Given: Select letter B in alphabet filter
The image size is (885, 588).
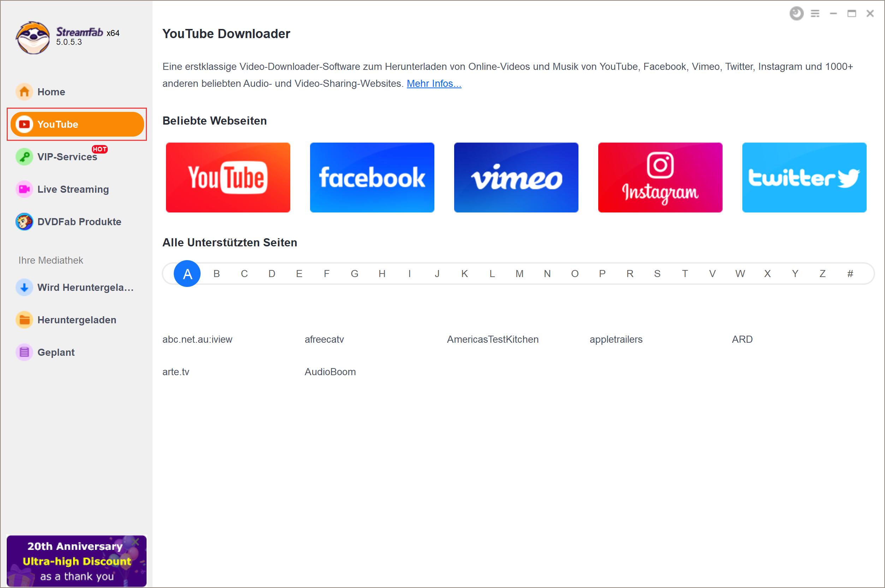Looking at the screenshot, I should (x=215, y=274).
